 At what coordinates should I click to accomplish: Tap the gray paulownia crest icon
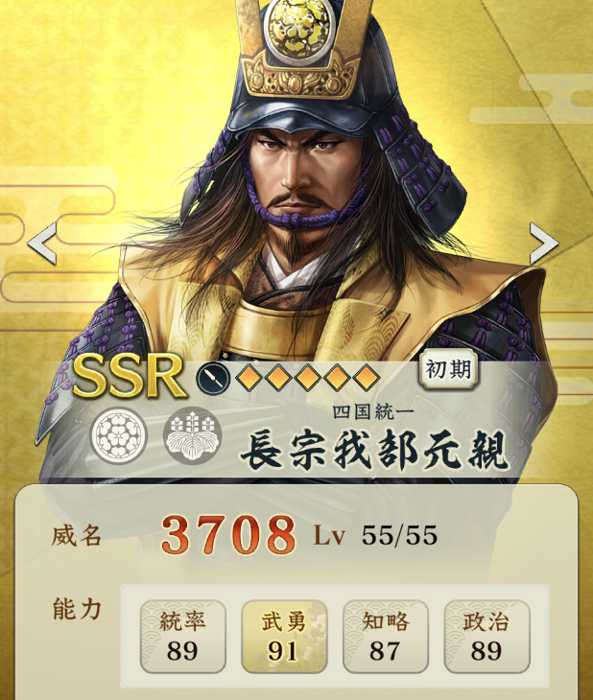click(192, 435)
